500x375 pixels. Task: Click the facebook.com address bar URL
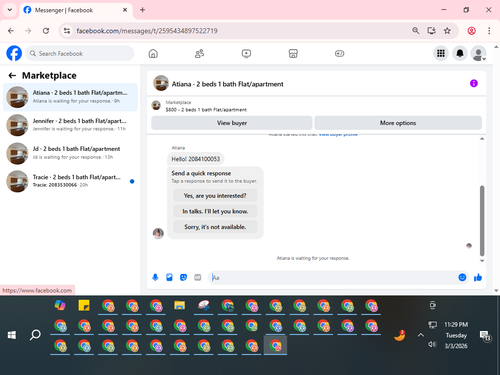[147, 31]
